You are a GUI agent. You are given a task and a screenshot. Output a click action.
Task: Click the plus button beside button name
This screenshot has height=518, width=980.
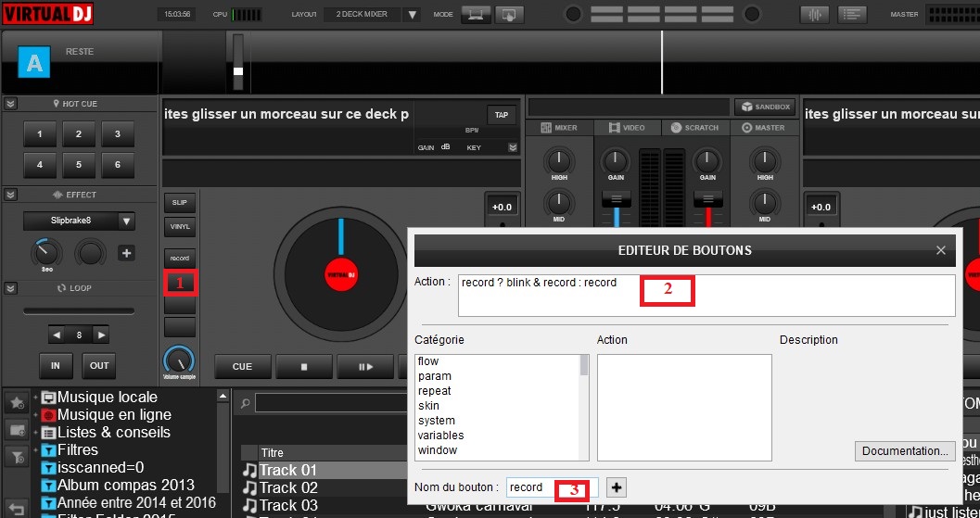pos(617,487)
